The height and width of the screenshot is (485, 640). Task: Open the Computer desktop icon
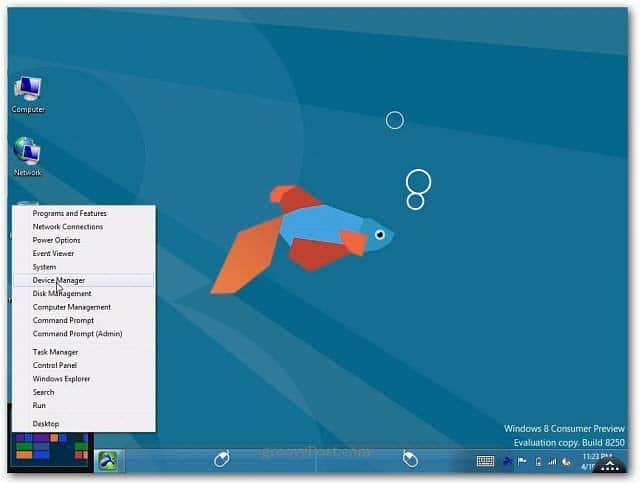click(28, 94)
